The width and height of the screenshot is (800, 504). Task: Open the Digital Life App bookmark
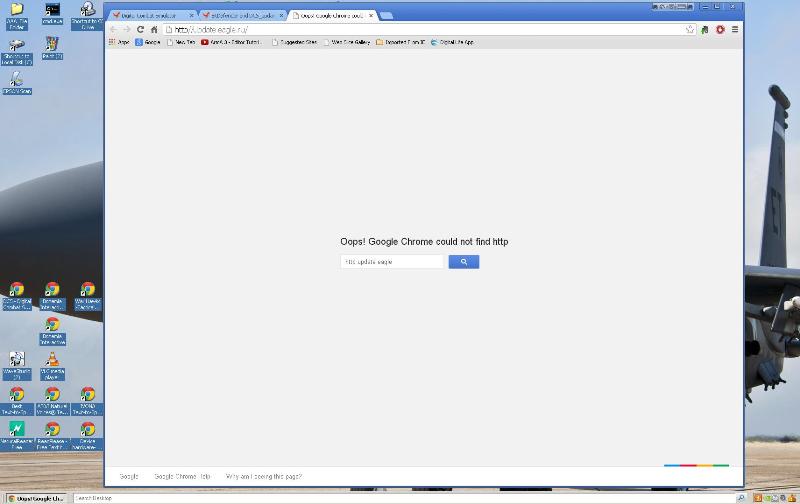(453, 42)
